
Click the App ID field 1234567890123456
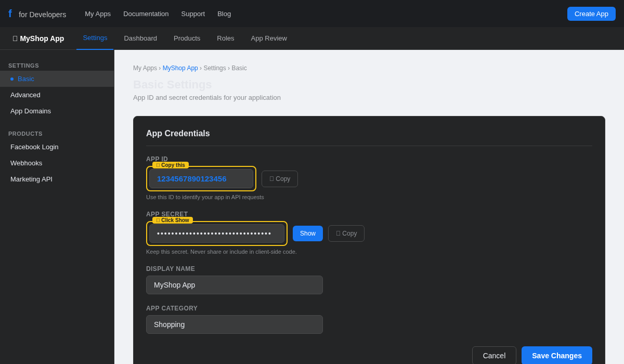(201, 179)
